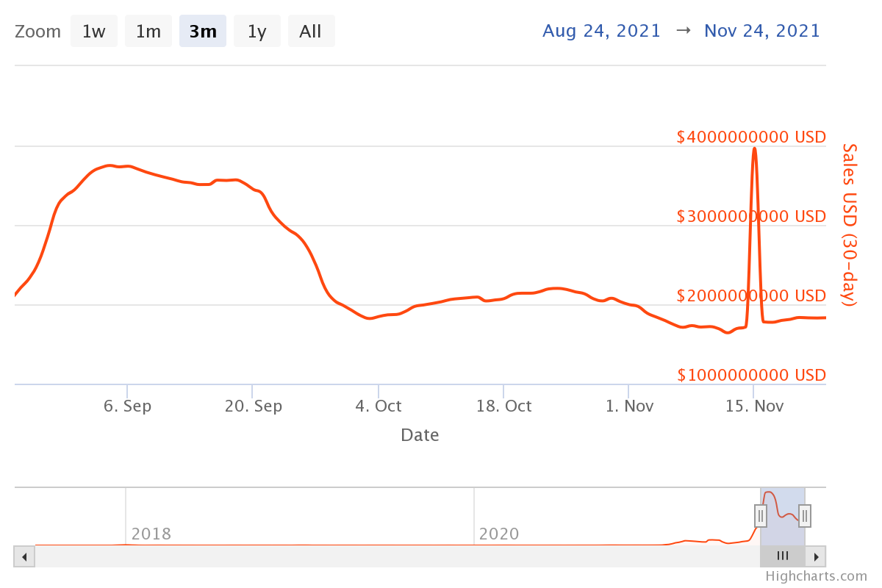
Task: Grab the right navigator handle
Action: (x=805, y=516)
